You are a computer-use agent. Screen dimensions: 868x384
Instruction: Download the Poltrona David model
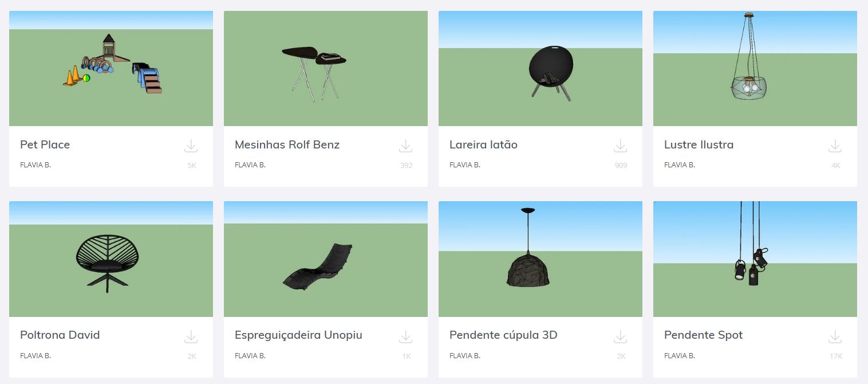(x=191, y=336)
